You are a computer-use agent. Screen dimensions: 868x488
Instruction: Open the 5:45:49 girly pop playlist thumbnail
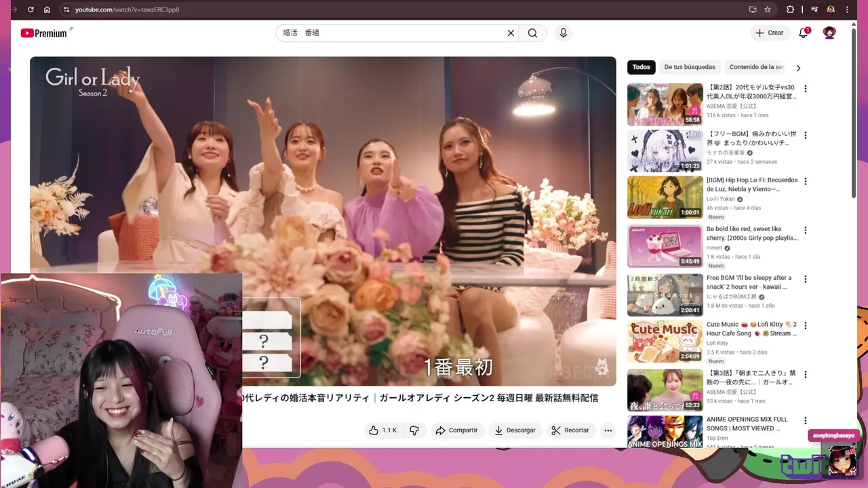coord(665,246)
